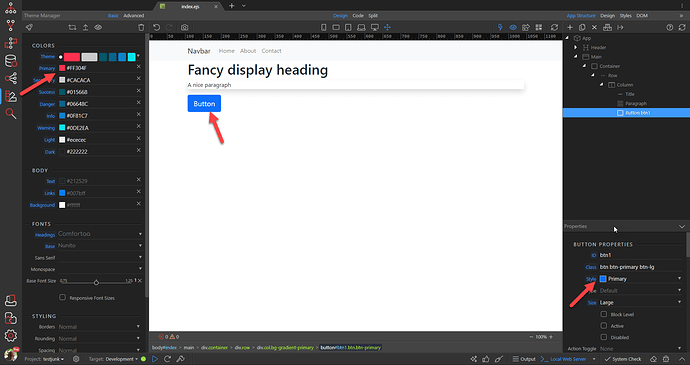Open the Project testjunk dropdown
Viewport: 690px width, 365px height.
tap(44, 359)
